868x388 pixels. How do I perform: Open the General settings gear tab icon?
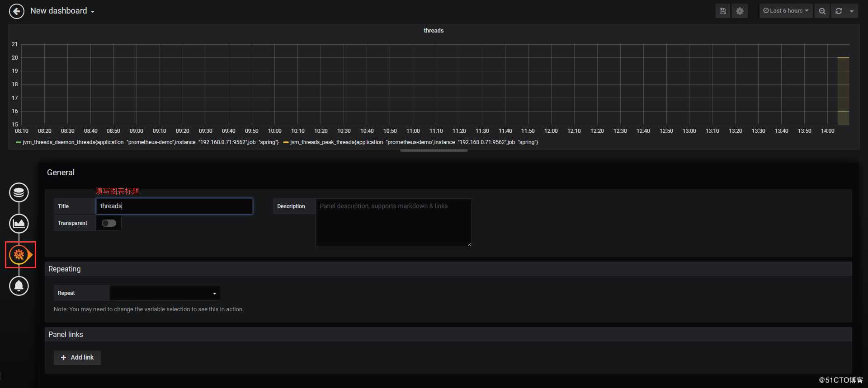click(x=19, y=255)
